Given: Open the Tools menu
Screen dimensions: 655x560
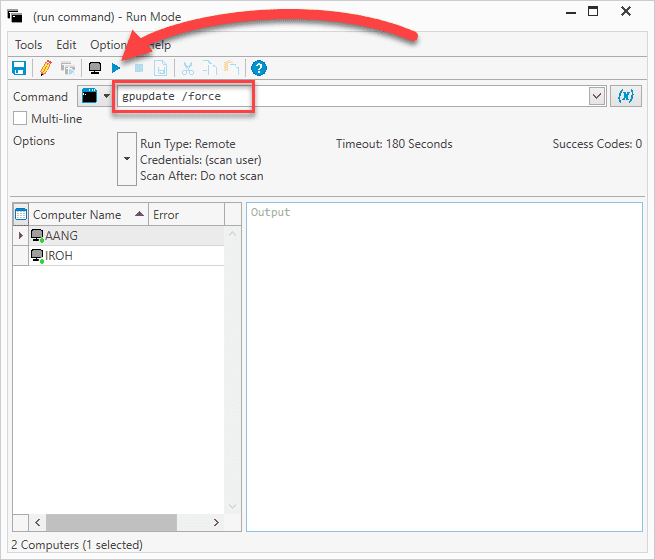Looking at the screenshot, I should [x=28, y=45].
